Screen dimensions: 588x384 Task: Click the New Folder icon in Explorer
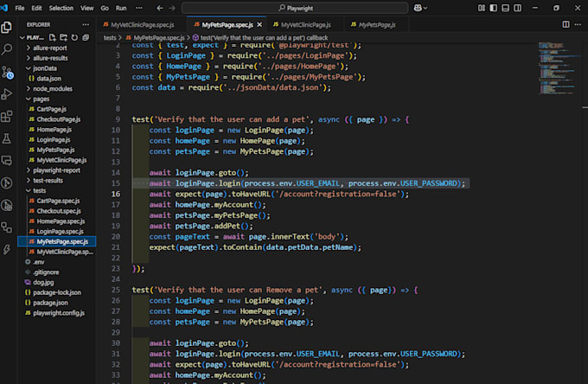64,37
